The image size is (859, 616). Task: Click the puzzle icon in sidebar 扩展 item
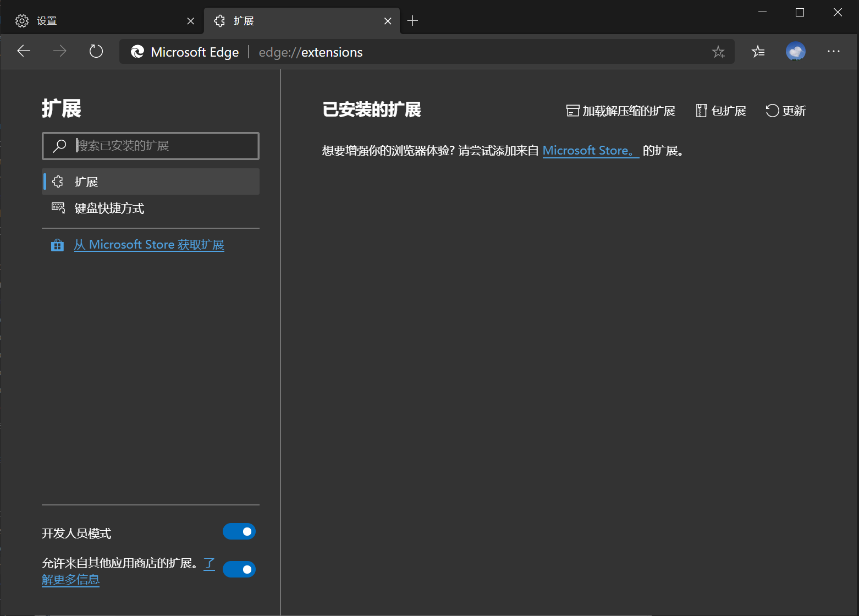pos(58,182)
